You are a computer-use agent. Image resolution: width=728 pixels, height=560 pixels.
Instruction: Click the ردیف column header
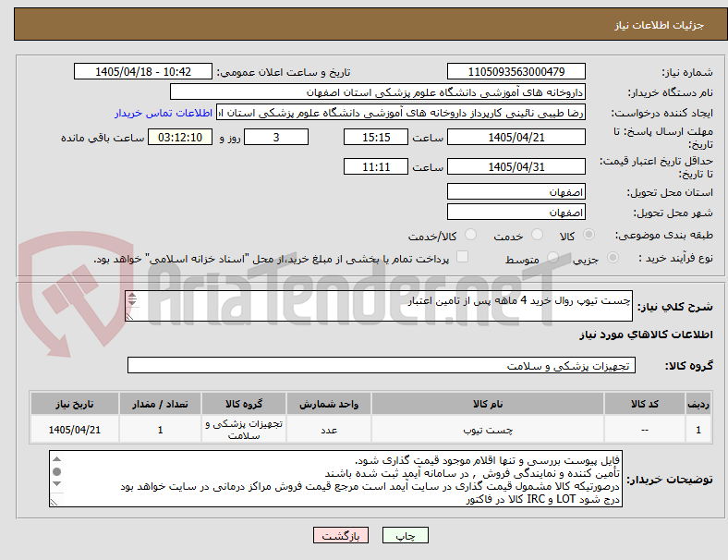coord(698,404)
